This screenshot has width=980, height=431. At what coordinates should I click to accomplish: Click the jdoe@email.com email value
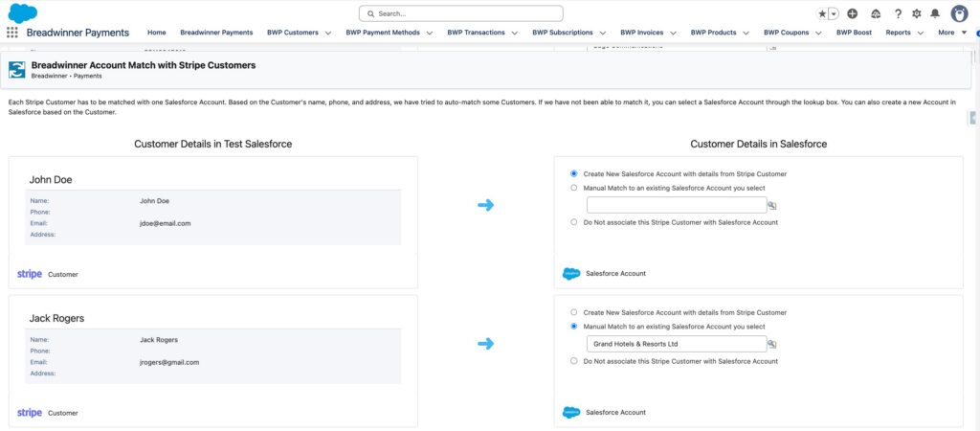coord(165,223)
